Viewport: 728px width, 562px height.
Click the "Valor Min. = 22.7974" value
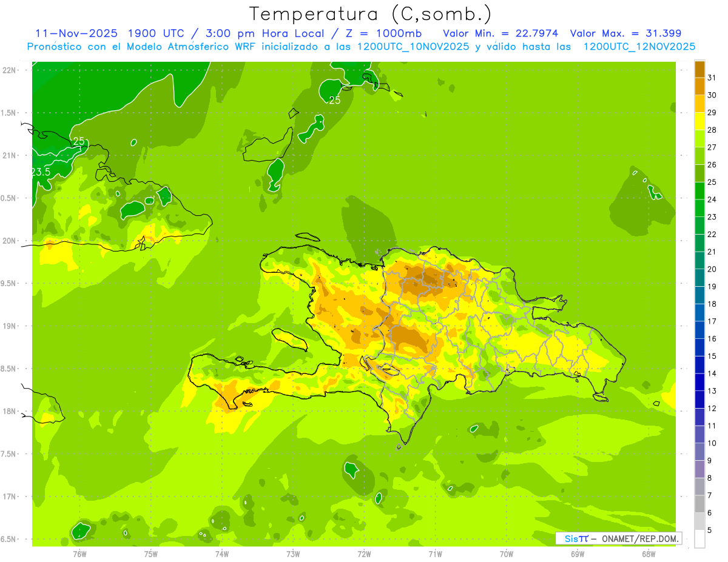(500, 33)
